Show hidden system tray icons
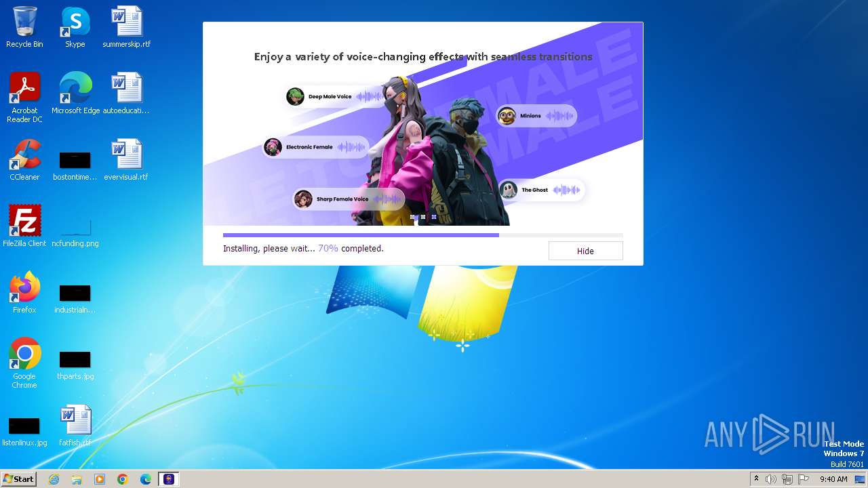 (756, 479)
